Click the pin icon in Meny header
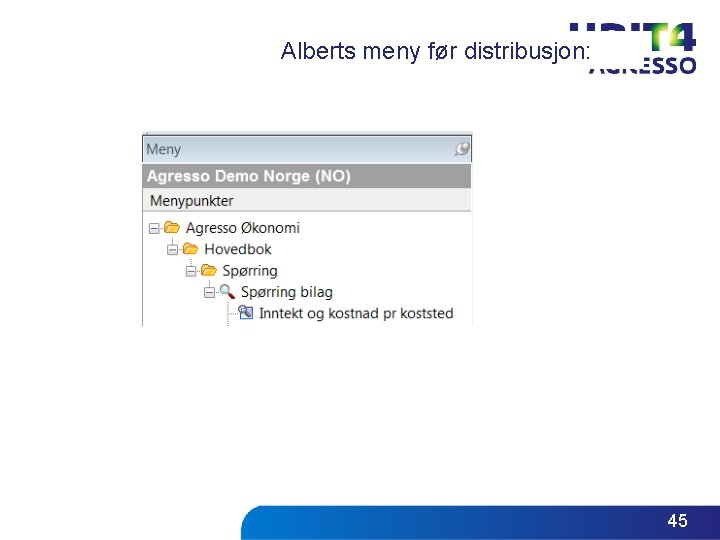The image size is (720, 540). pos(462,149)
